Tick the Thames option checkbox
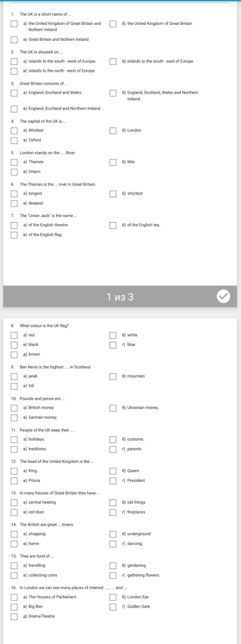Viewport: 241px width, 644px height. pyautogui.click(x=14, y=162)
